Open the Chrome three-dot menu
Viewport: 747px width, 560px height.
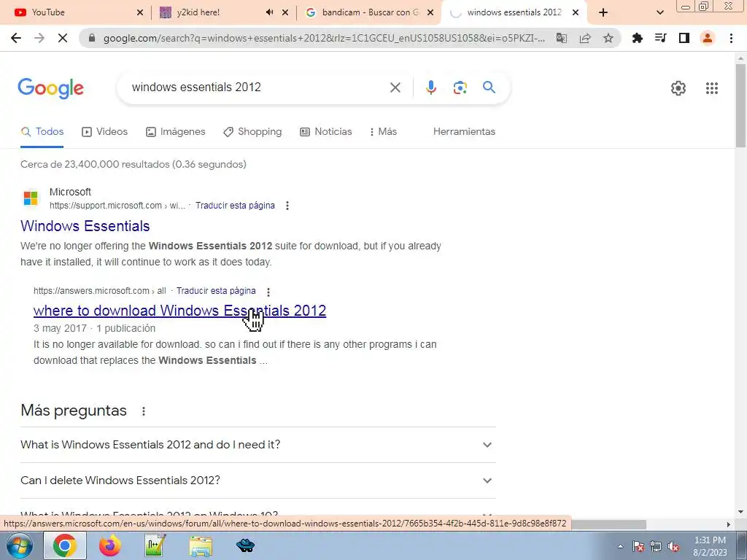tap(731, 38)
